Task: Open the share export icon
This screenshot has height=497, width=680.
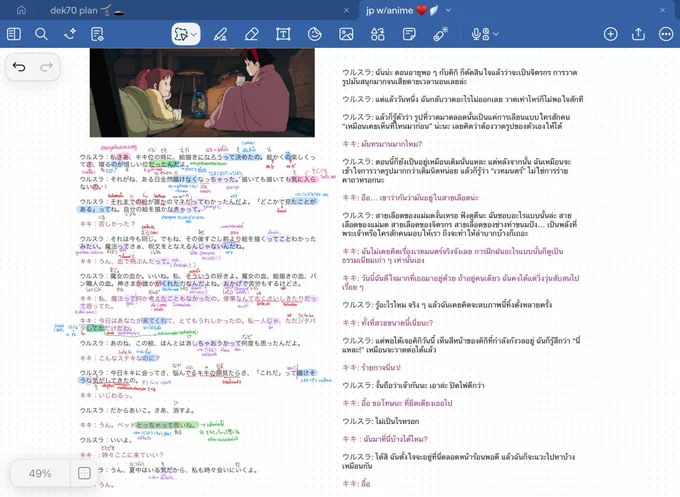Action: 638,34
